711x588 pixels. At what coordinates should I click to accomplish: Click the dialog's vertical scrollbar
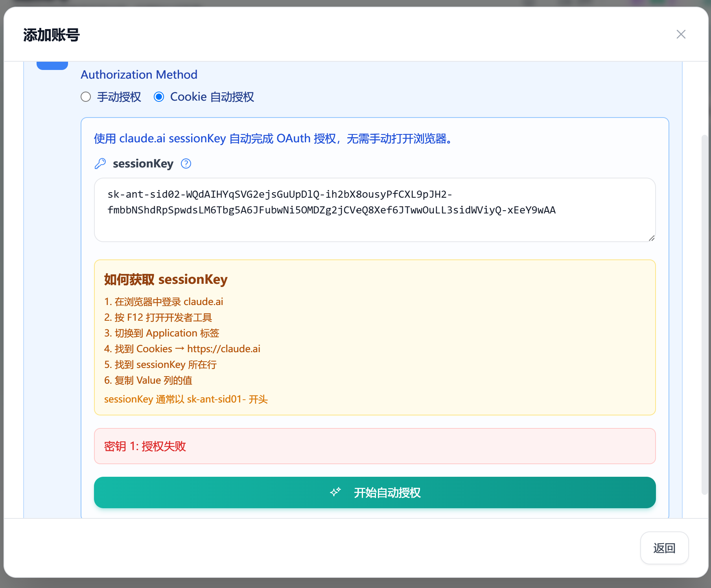[705, 314]
